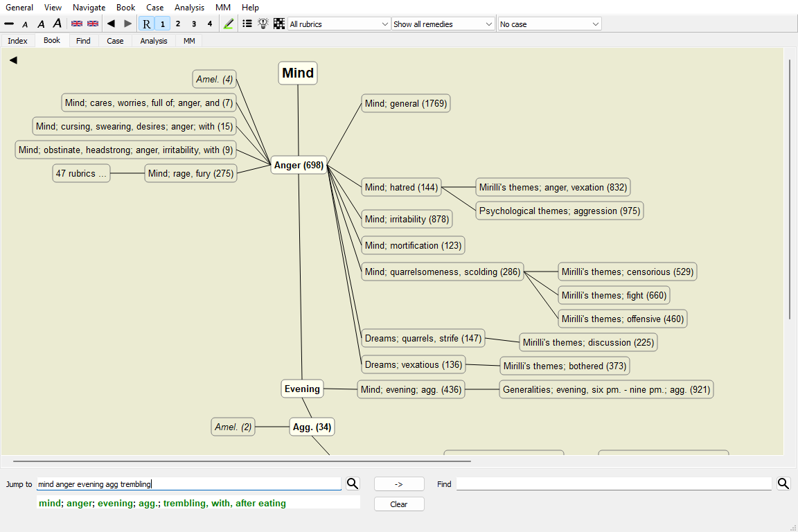Open the Analysis menu

coord(189,7)
